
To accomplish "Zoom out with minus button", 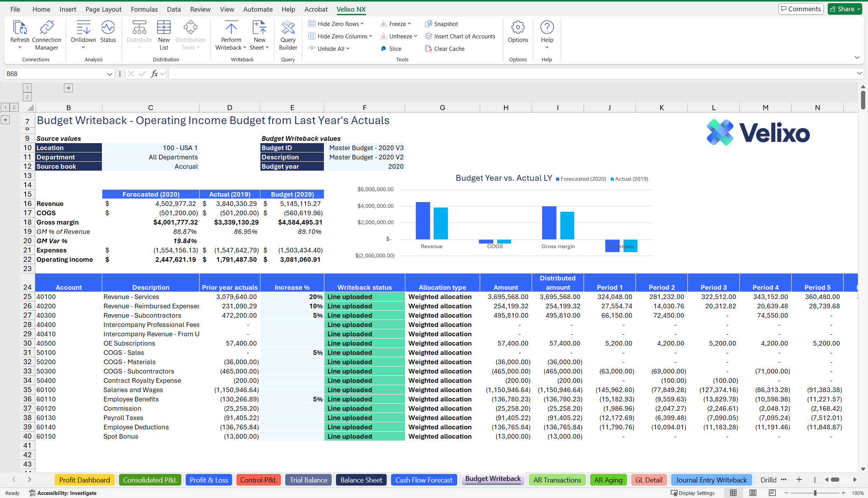I will coord(786,493).
